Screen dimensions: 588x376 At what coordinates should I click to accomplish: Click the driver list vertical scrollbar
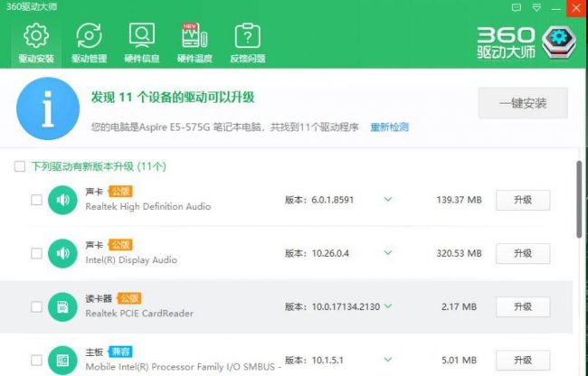(x=579, y=199)
